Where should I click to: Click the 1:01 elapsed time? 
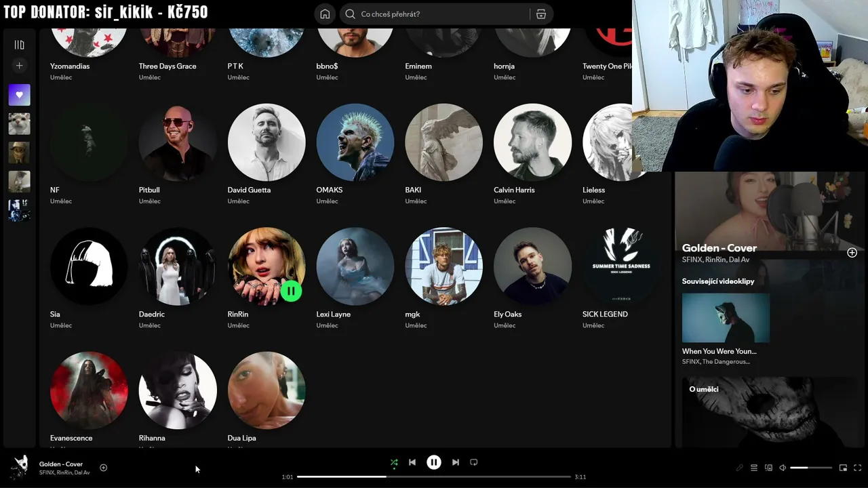(288, 477)
